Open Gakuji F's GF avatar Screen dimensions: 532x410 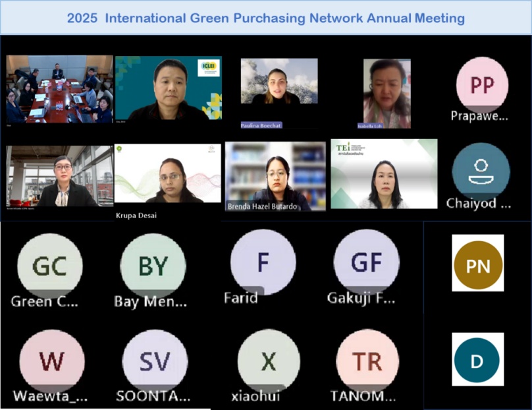(x=366, y=262)
